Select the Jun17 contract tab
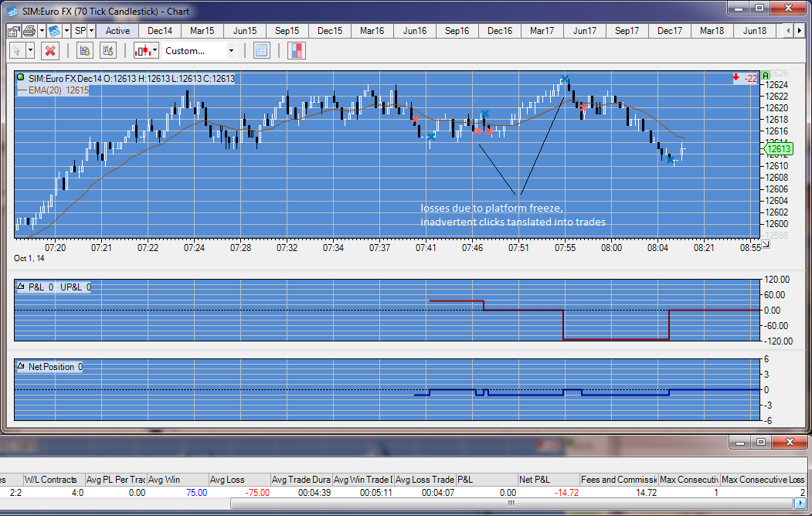Screen dimensions: 812x516 585,31
